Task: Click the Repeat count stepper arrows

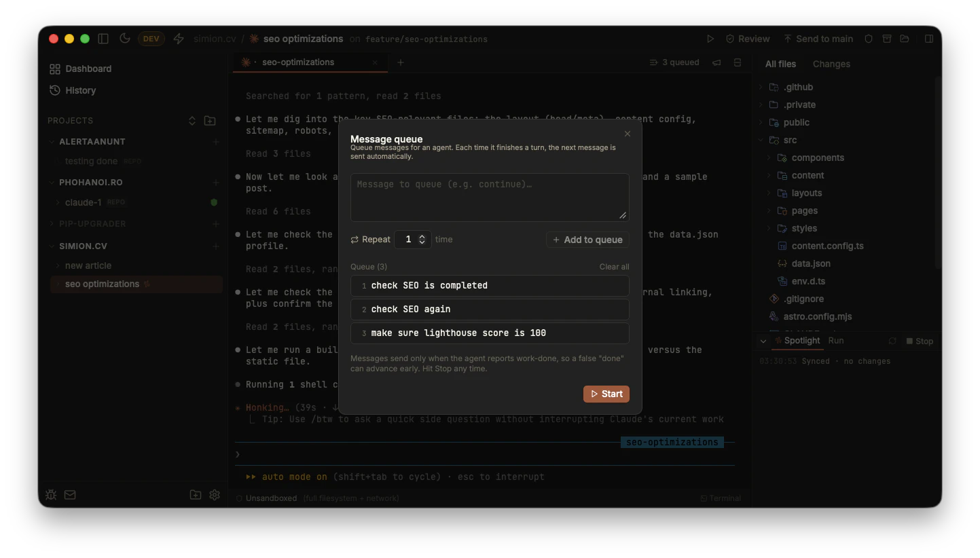Action: click(422, 239)
